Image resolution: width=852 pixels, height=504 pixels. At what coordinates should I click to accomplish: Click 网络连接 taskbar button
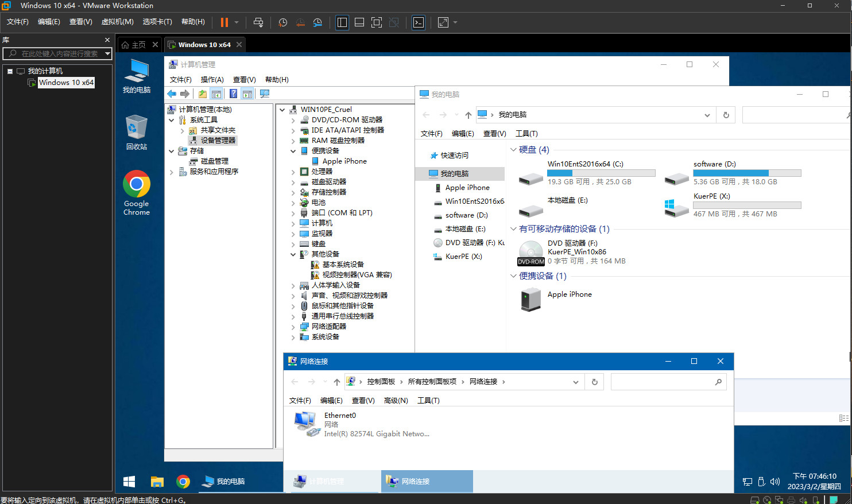[x=427, y=482]
